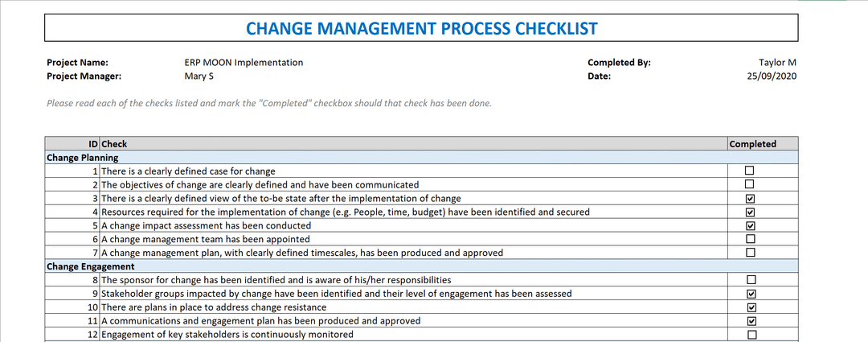Select the 'Taylor M' completed by cell
868x342 pixels.
point(776,63)
